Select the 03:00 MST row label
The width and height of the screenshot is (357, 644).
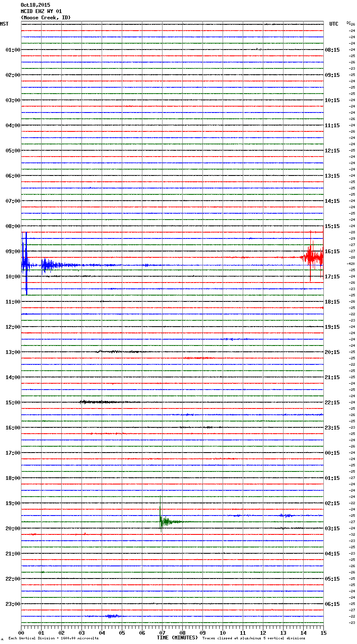click(13, 100)
